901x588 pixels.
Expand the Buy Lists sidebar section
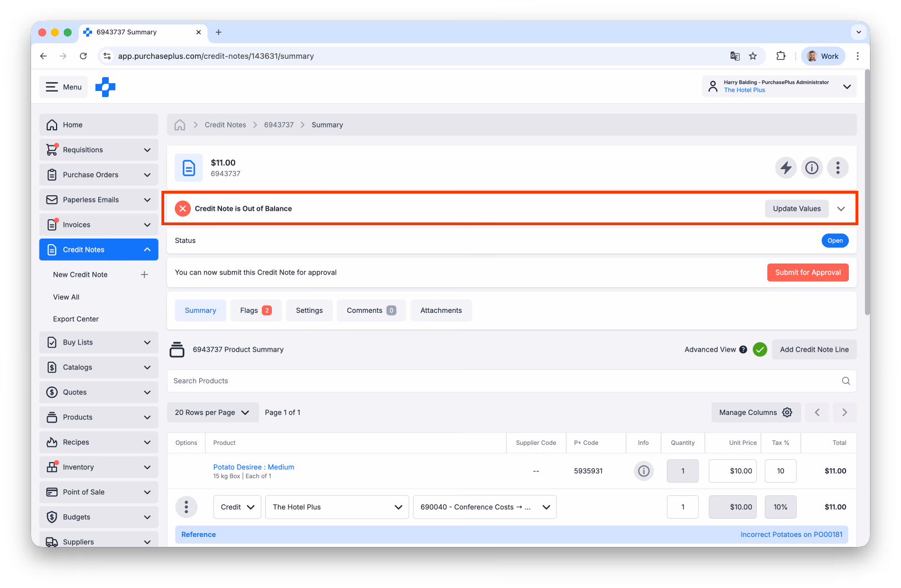(99, 342)
